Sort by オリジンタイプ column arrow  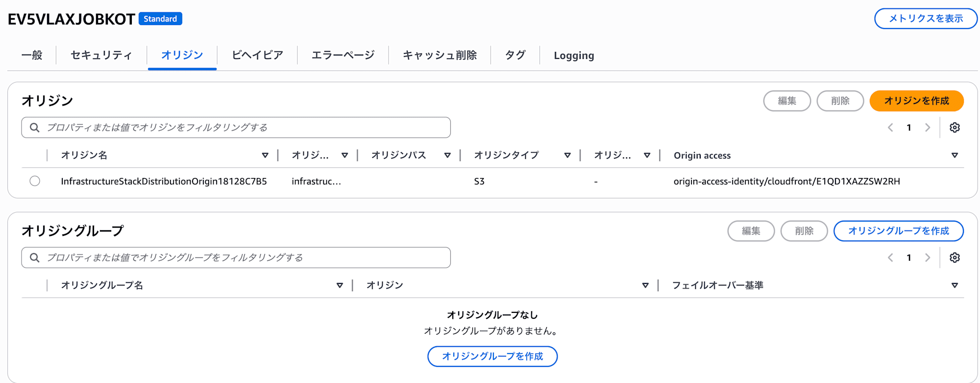[567, 155]
